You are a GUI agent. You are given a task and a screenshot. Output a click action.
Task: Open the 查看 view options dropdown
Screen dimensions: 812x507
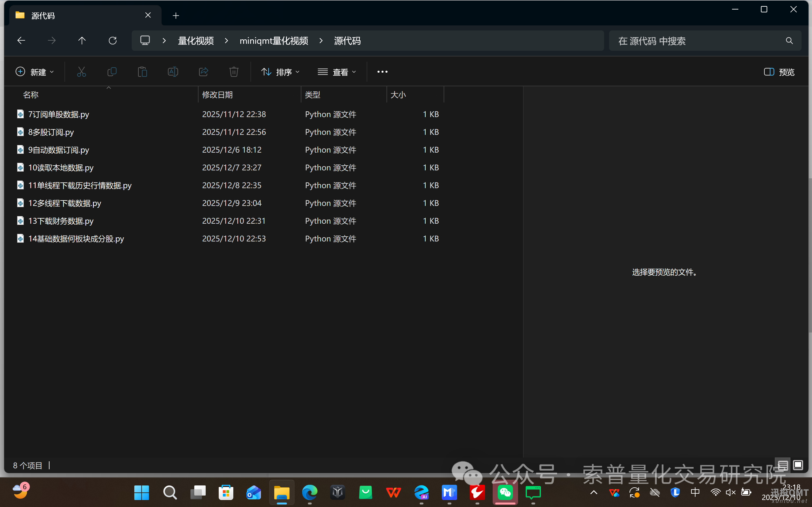coord(337,71)
